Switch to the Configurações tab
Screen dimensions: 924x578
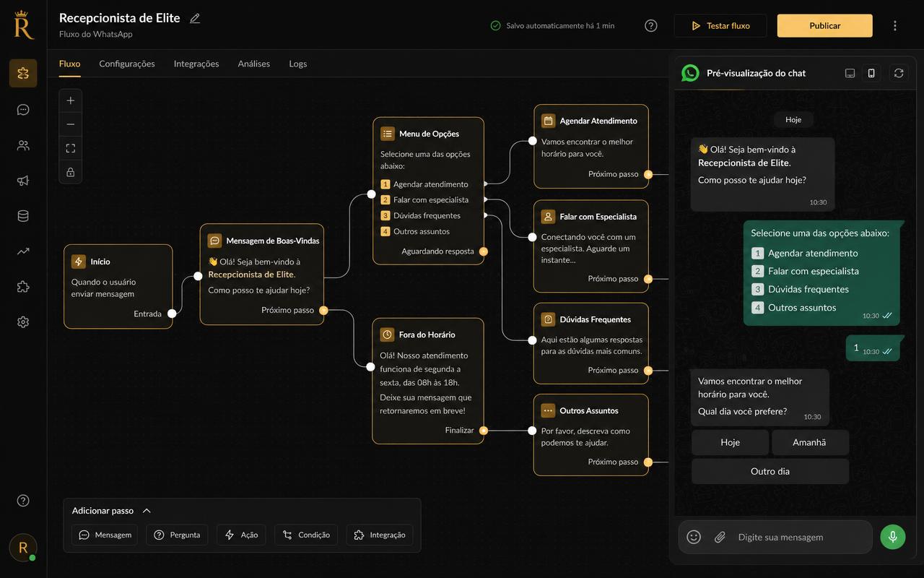(x=127, y=64)
